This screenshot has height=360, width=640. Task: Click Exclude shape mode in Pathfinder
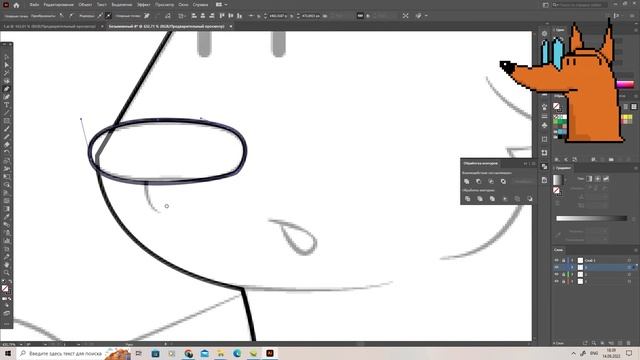click(x=503, y=181)
